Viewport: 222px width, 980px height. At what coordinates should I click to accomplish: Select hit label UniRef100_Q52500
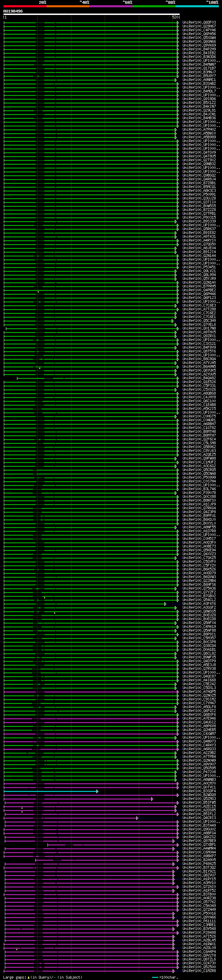tap(199, 967)
